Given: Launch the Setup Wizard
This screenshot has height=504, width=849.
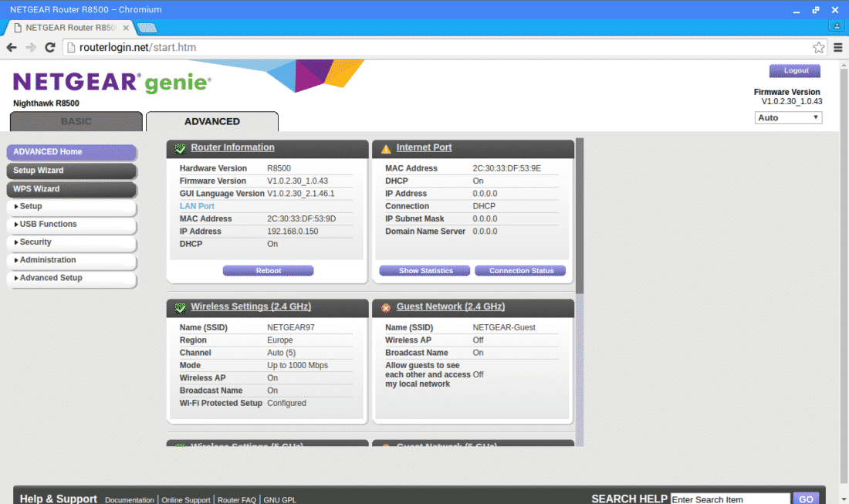Looking at the screenshot, I should (72, 171).
